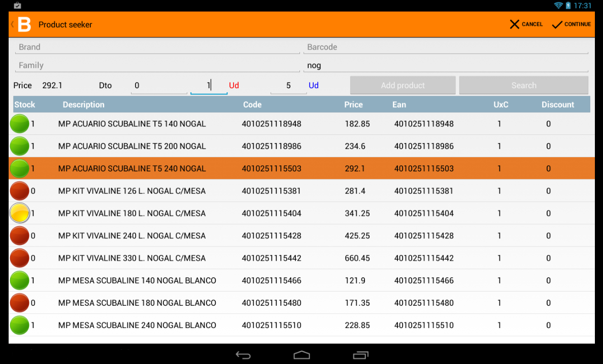
Task: Click code 4010251118986 in Code column
Action: [272, 146]
